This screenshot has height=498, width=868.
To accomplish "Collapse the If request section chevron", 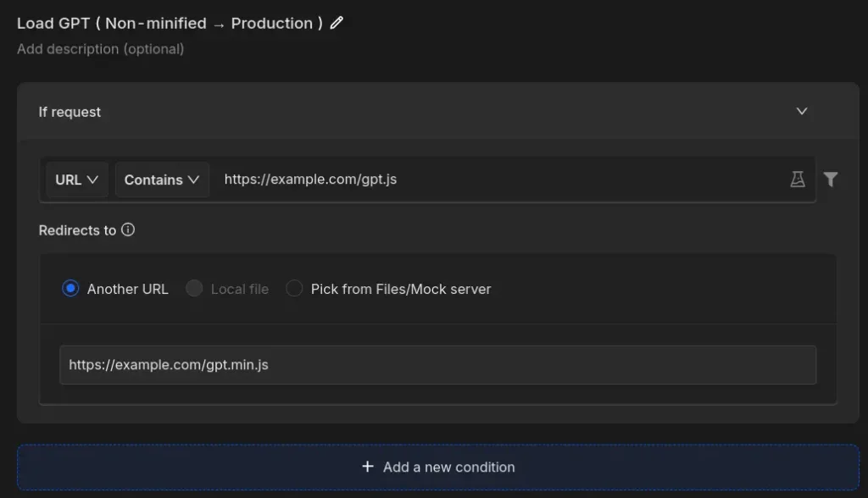I will (802, 111).
